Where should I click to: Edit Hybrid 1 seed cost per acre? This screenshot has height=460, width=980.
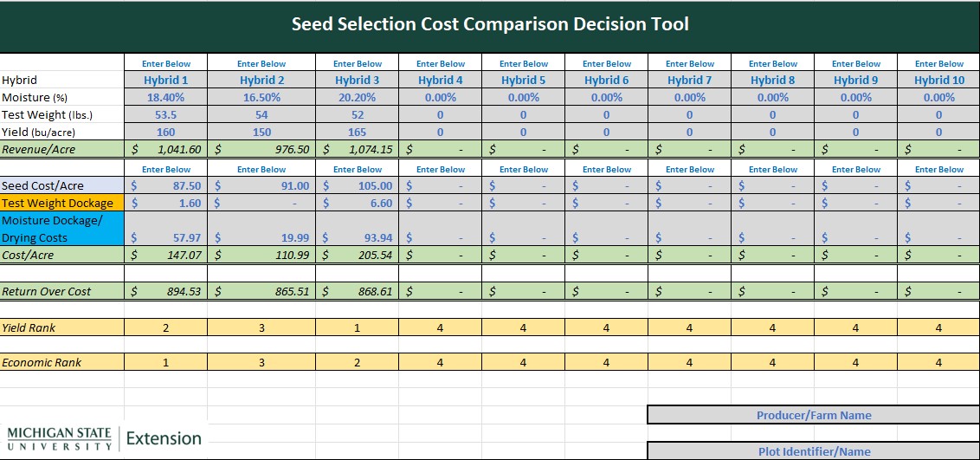[165, 186]
